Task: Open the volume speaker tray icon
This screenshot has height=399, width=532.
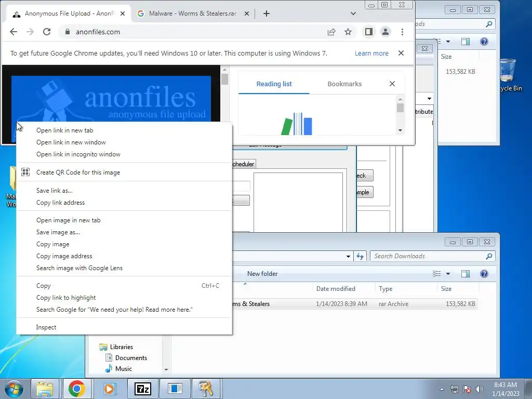Action: (x=480, y=389)
